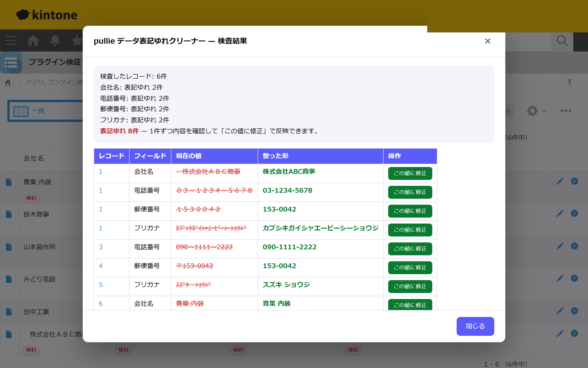Open the kintone hamburger menu

pos(11,40)
